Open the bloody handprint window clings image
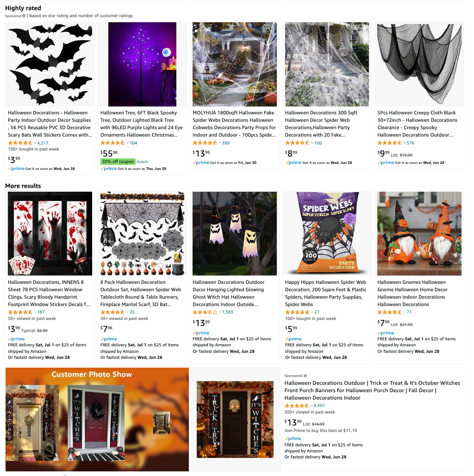The image size is (474, 476). tap(50, 233)
